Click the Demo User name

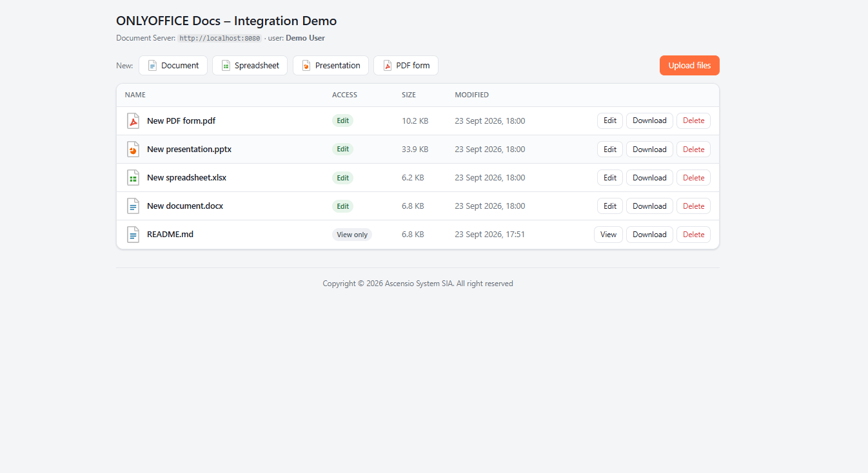coord(305,38)
